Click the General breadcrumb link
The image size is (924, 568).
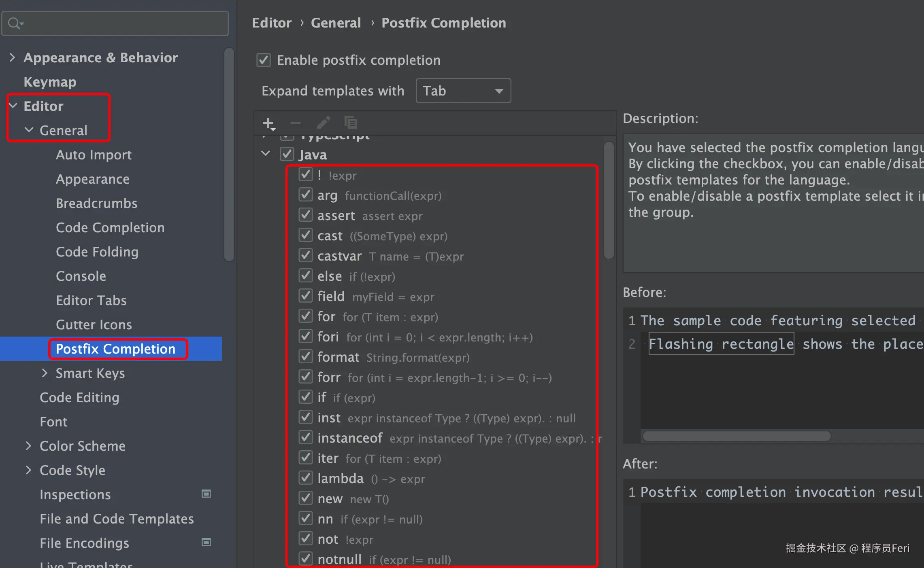[x=336, y=23]
